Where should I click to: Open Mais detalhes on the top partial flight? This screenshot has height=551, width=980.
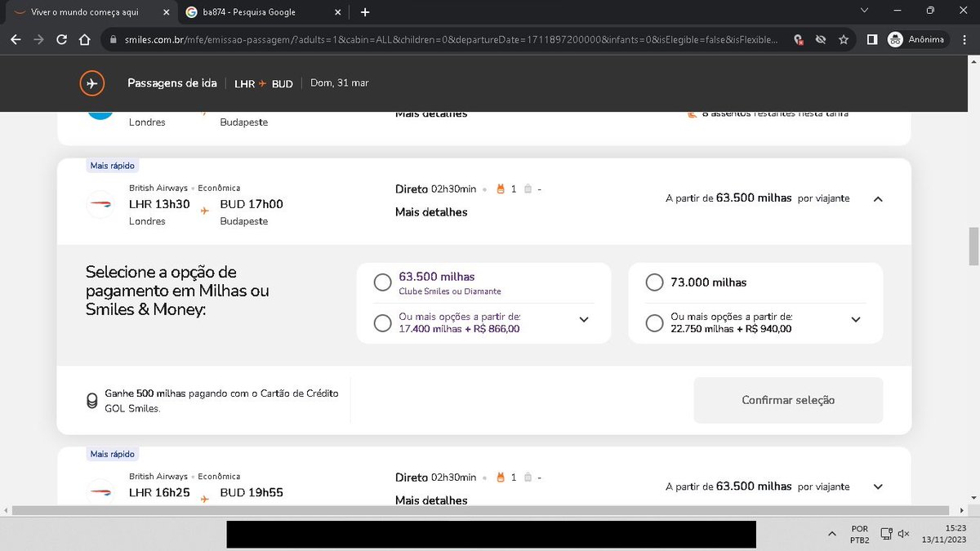coord(431,114)
